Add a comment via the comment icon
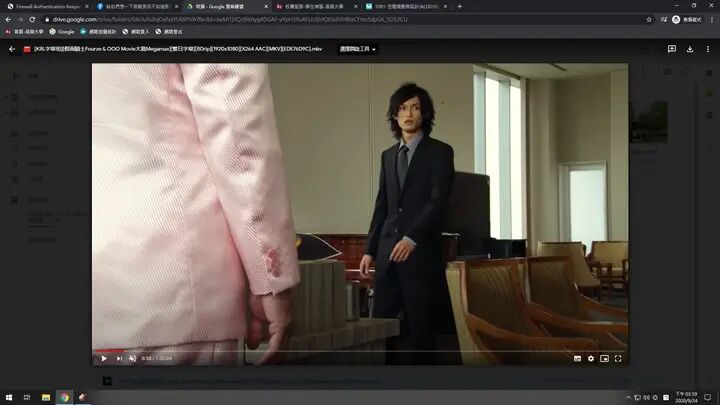The image size is (720, 405). [672, 49]
